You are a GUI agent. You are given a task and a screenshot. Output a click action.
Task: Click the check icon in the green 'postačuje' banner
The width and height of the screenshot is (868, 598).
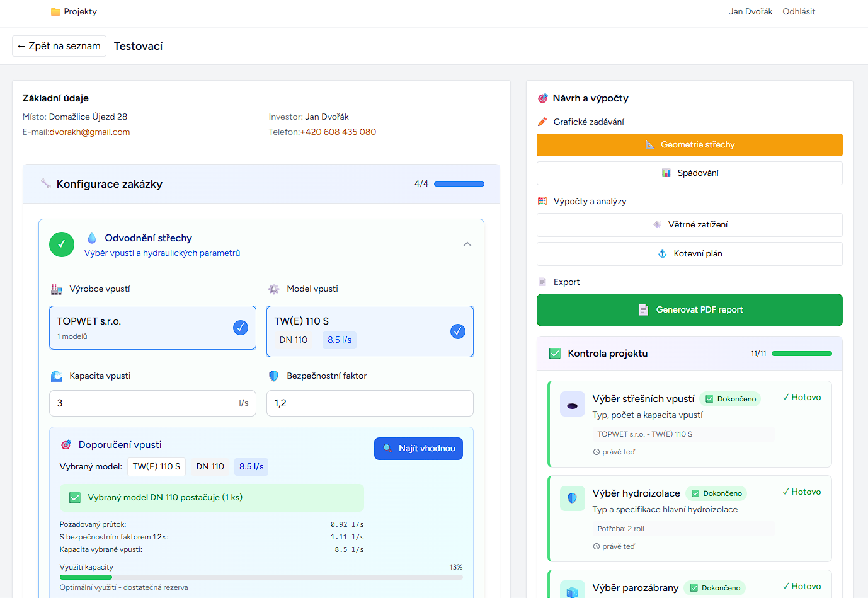coord(75,498)
